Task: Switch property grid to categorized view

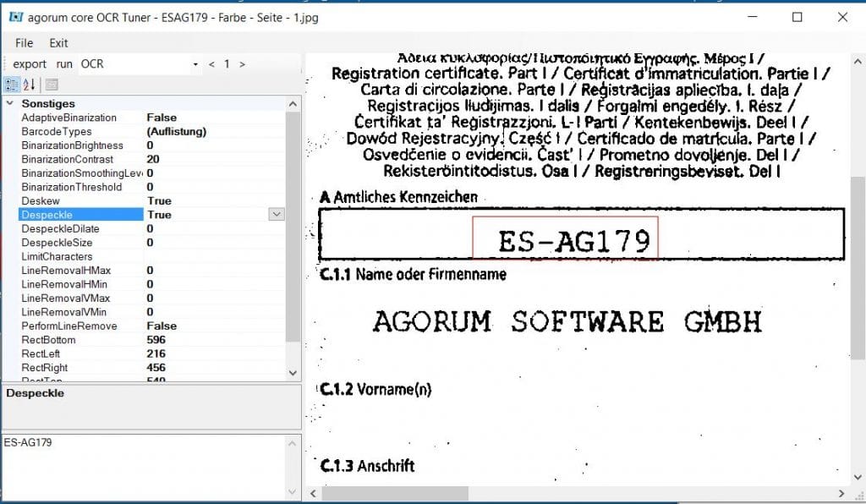Action: pos(12,85)
